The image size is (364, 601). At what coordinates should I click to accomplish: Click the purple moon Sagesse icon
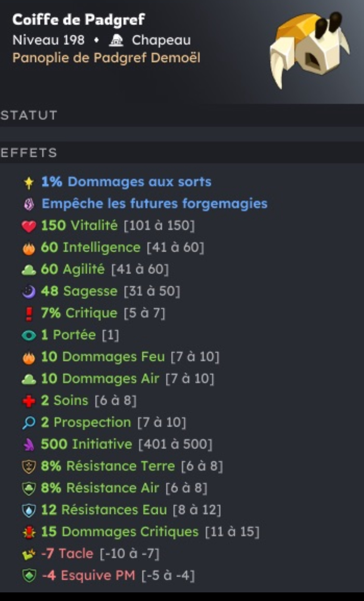coord(29,292)
